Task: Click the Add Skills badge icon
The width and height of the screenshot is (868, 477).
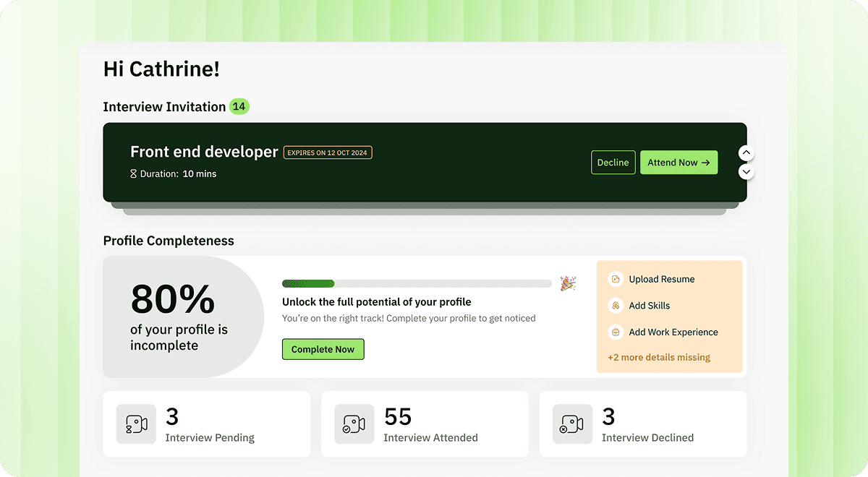Action: [x=616, y=306]
